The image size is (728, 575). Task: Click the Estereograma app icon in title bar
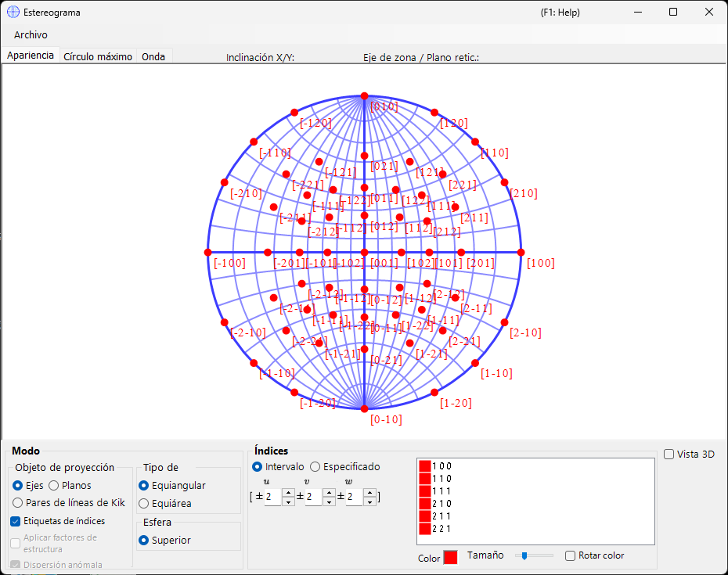point(13,12)
